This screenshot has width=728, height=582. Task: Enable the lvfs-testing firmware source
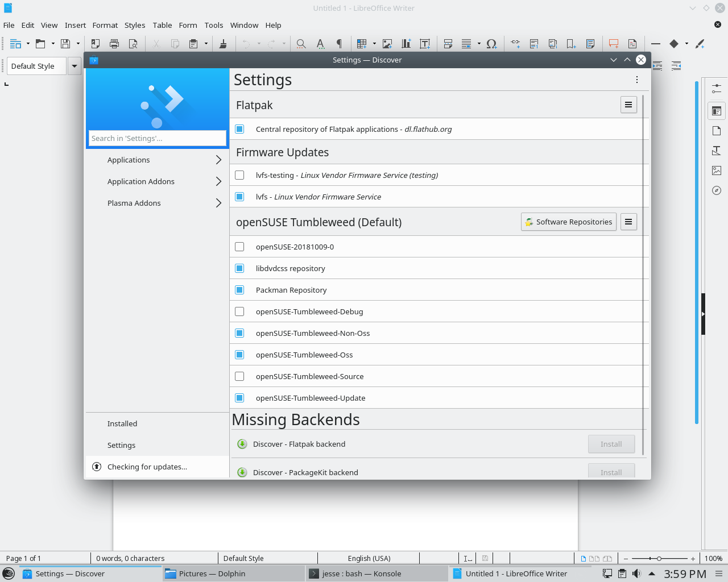[239, 175]
